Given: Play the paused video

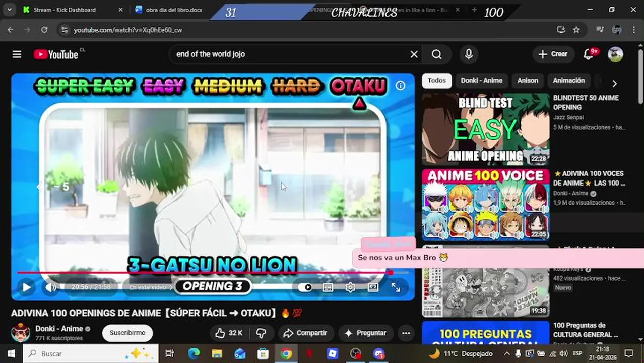Looking at the screenshot, I should (26, 287).
